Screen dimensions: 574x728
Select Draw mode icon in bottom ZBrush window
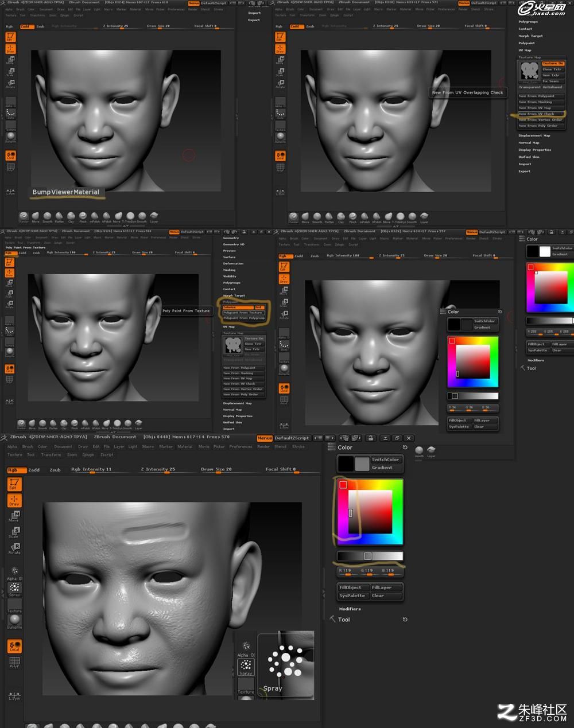[14, 500]
